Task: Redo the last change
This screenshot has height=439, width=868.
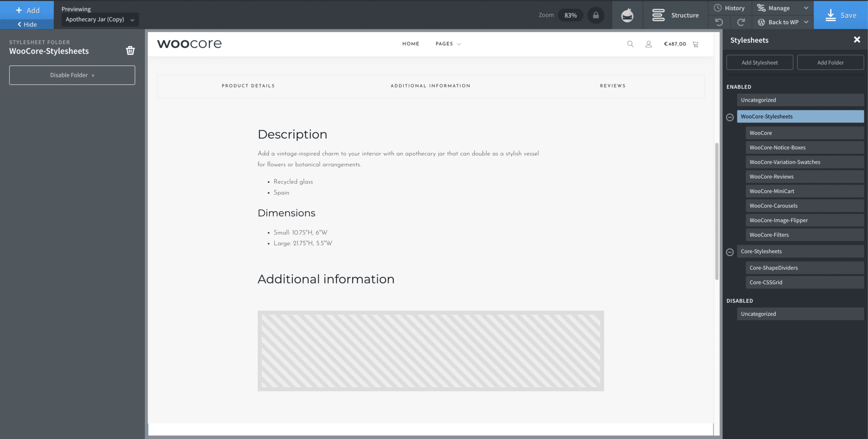Action: 740,22
